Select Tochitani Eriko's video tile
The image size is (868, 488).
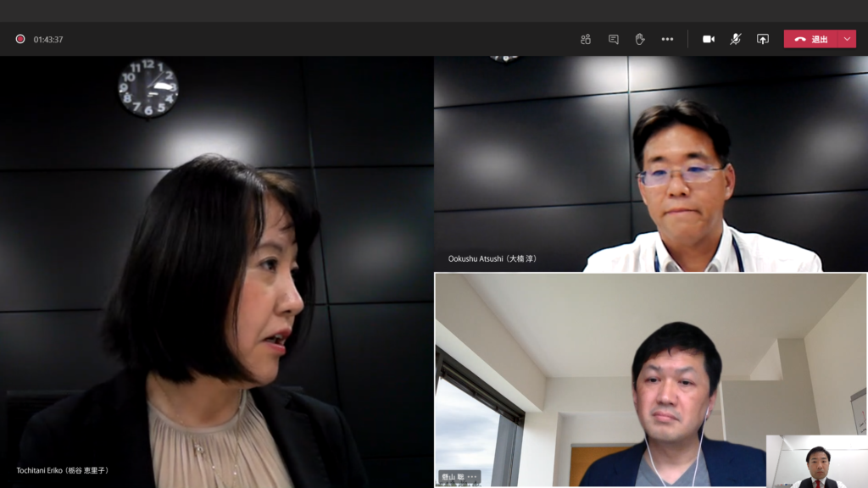click(x=216, y=272)
